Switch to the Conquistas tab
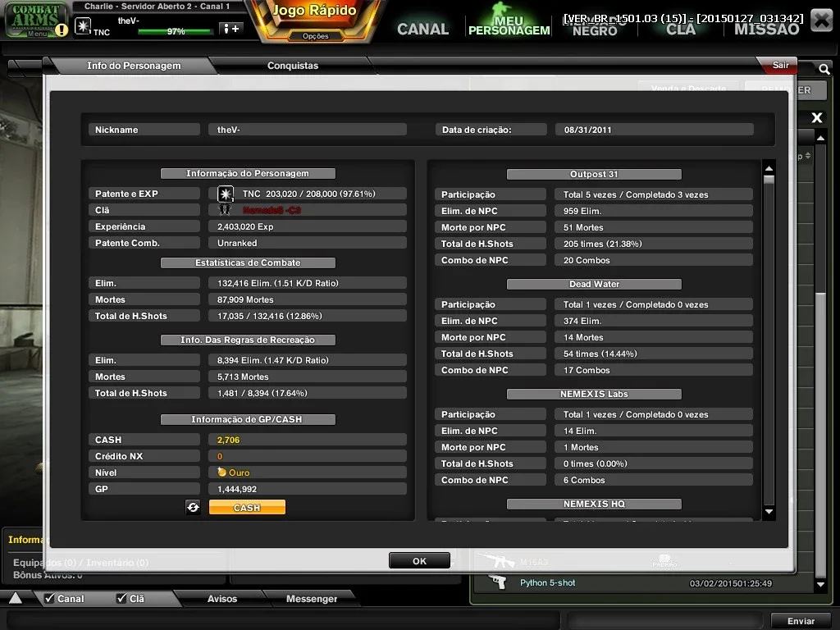 (x=293, y=66)
